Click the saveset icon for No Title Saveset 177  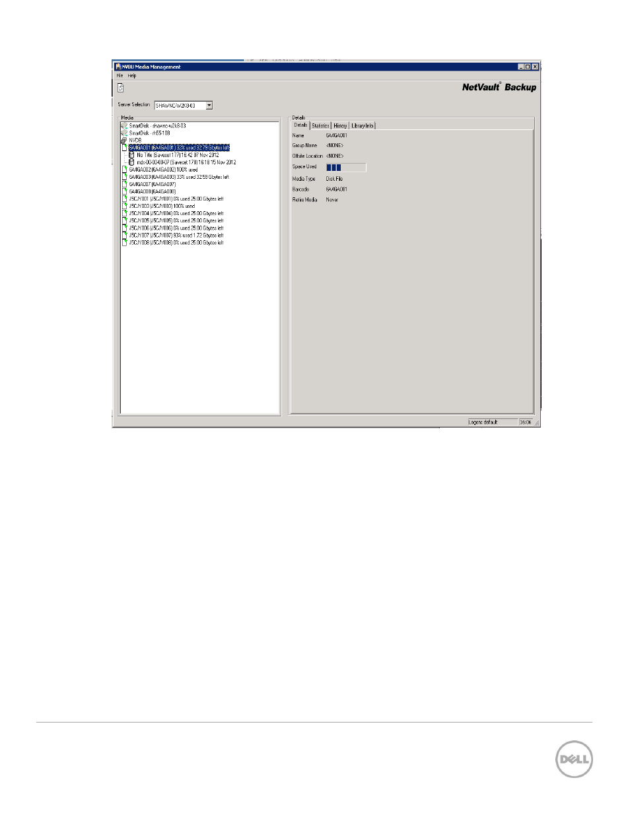(131, 155)
